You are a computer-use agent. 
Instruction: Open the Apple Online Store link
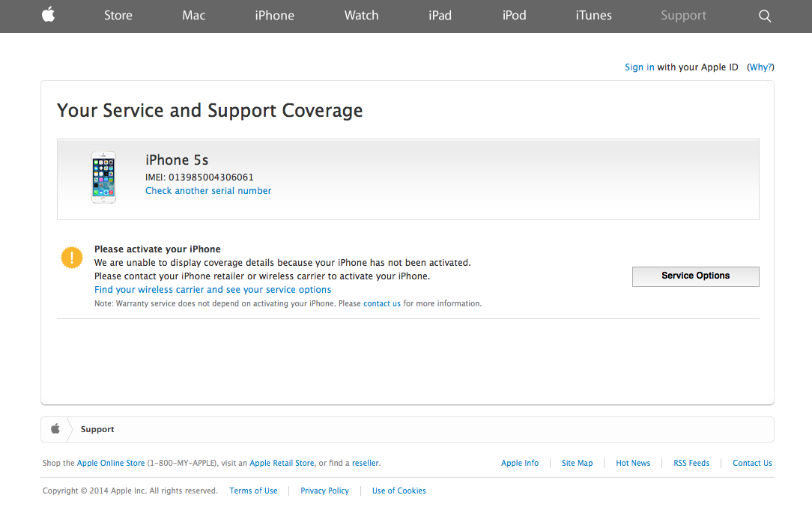click(x=111, y=463)
